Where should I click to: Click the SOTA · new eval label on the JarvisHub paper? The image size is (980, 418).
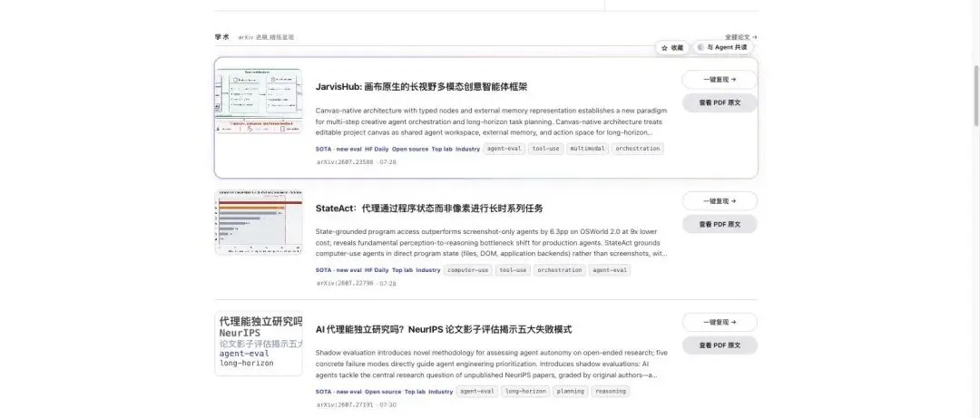coord(338,150)
